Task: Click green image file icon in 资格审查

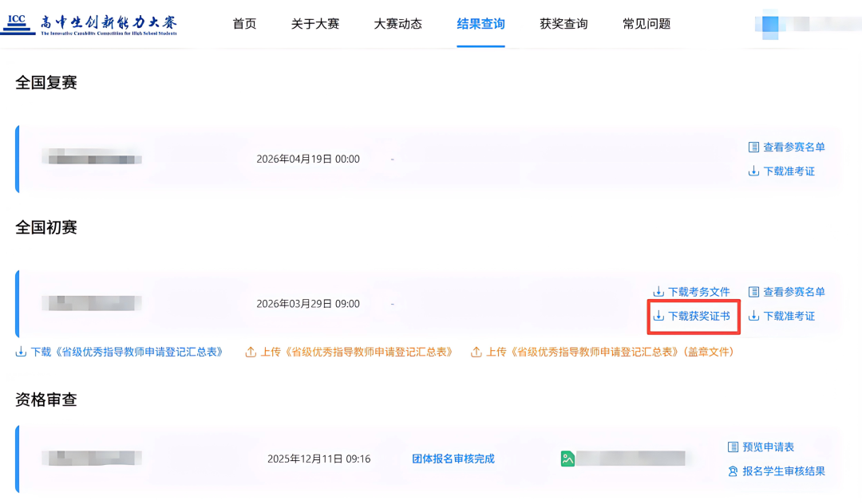Action: pos(567,459)
